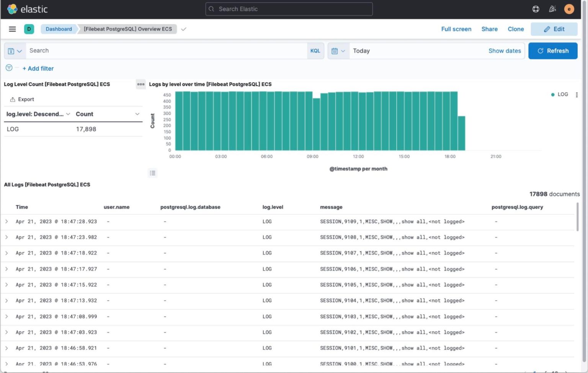
Task: Open the Help icon in the top bar
Action: (535, 9)
